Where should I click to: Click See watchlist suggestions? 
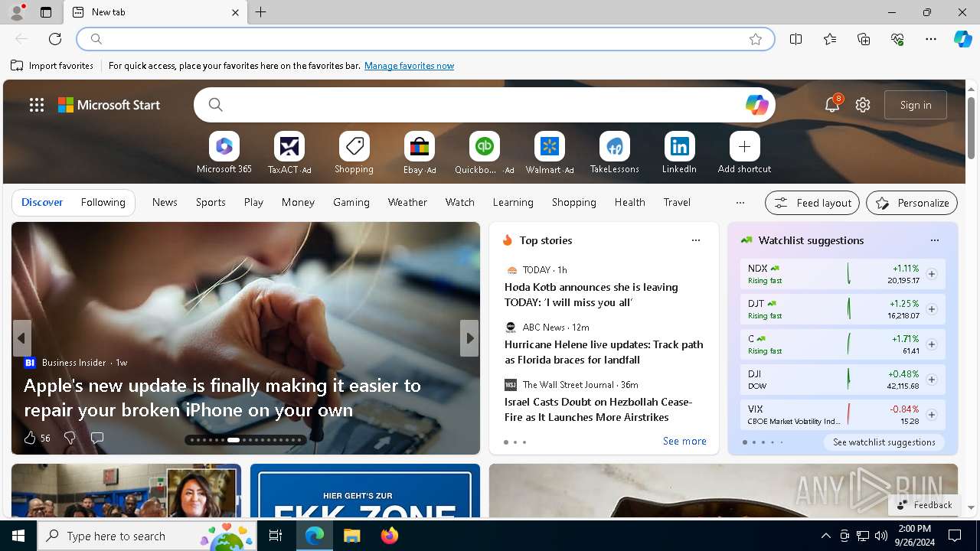[884, 442]
